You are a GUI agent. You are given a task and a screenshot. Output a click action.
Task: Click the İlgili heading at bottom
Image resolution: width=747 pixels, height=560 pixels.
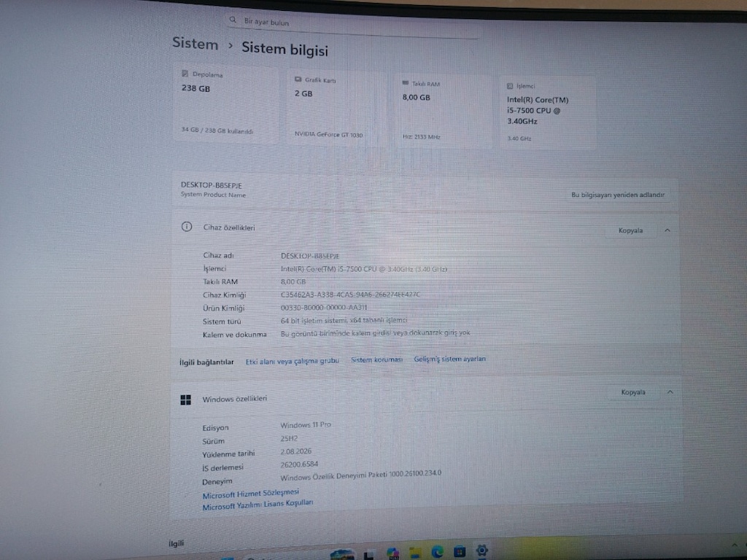pos(176,543)
